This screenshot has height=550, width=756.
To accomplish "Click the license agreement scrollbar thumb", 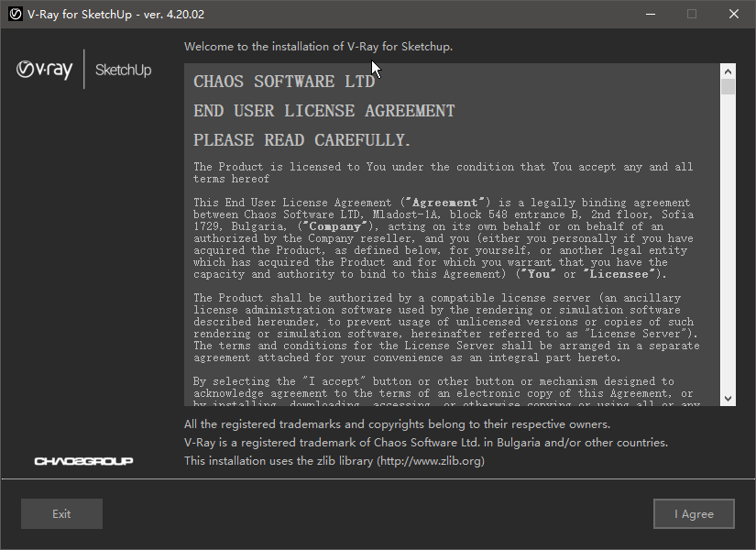I will click(728, 87).
